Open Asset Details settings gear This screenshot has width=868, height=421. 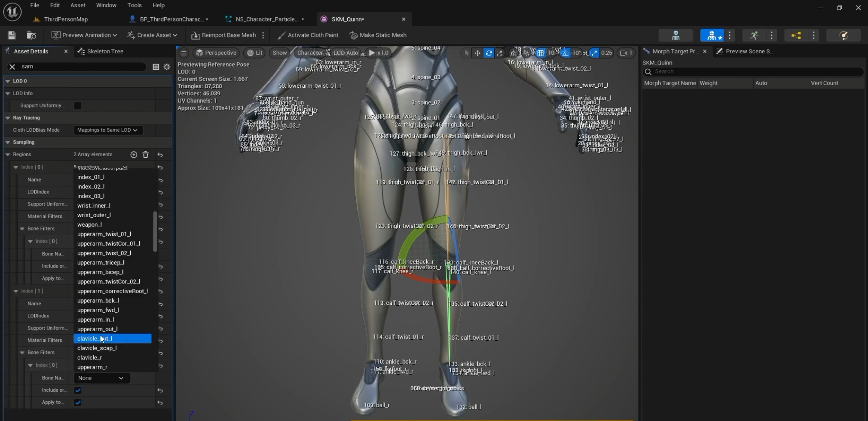click(167, 67)
